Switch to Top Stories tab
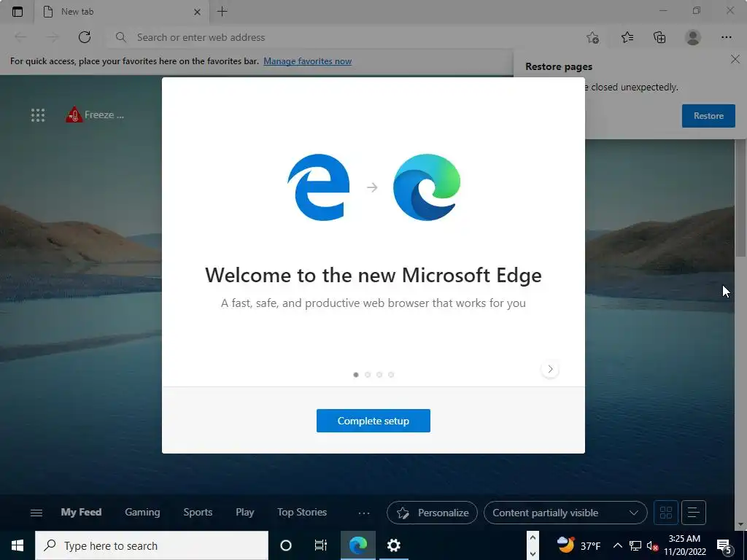747x560 pixels. click(302, 513)
